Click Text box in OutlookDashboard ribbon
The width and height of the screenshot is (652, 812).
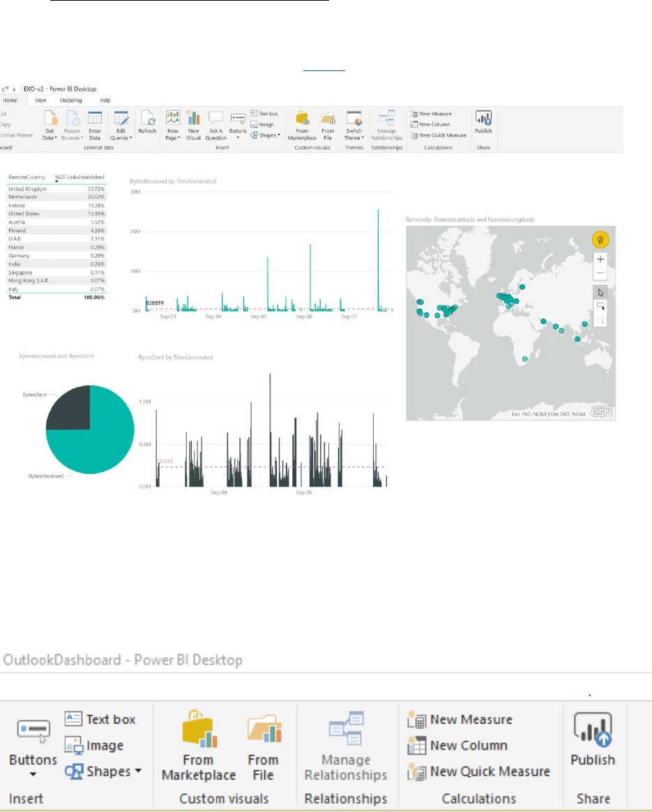tap(100, 719)
